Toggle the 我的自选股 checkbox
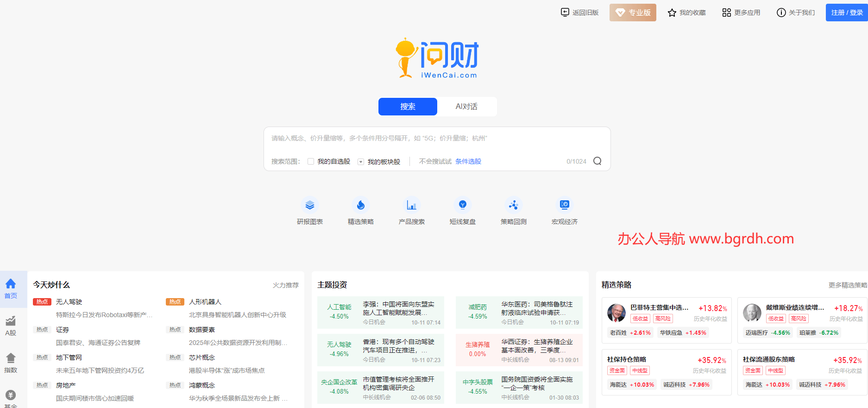Viewport: 868px width, 408px height. 311,161
